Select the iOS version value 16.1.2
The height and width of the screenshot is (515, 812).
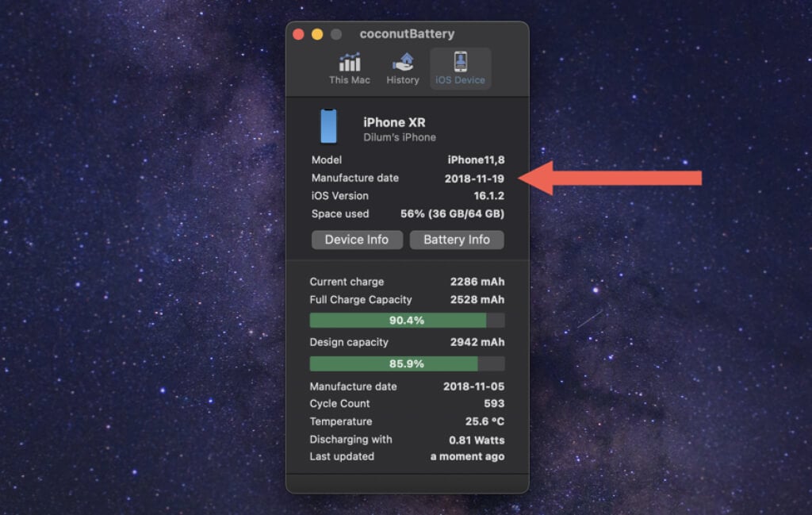point(488,196)
